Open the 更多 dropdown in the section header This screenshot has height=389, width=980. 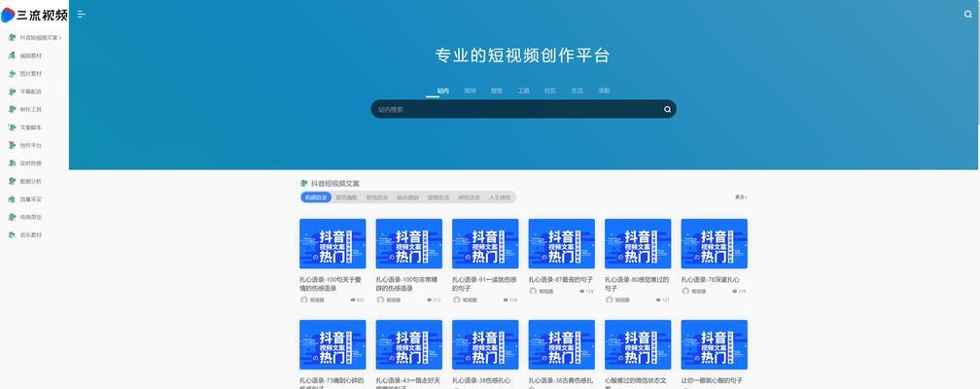pos(741,197)
